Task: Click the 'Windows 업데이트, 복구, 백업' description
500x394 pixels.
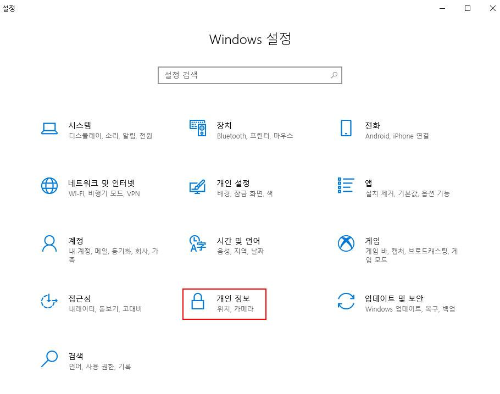Action: click(x=410, y=309)
